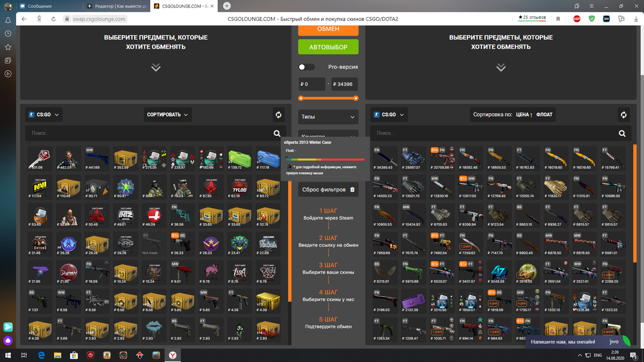This screenshot has height=362, width=644.
Task: Bookmark this page with ribbon icon
Action: point(558,19)
